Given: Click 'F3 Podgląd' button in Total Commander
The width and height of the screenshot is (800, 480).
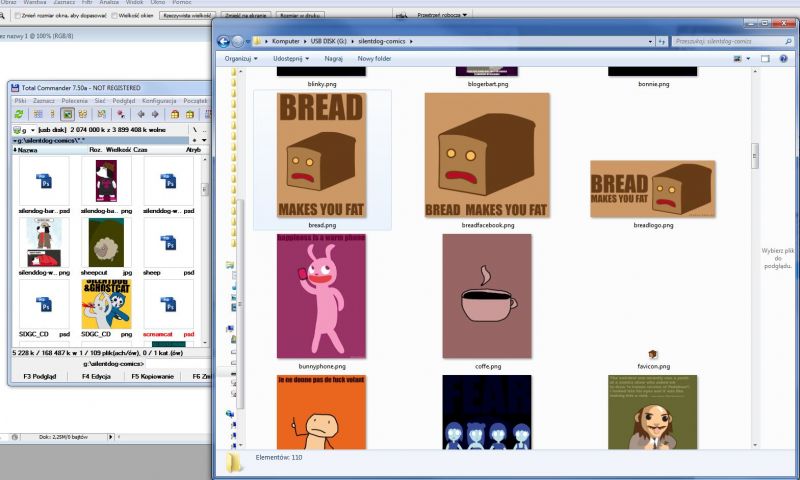Looking at the screenshot, I should tap(40, 376).
